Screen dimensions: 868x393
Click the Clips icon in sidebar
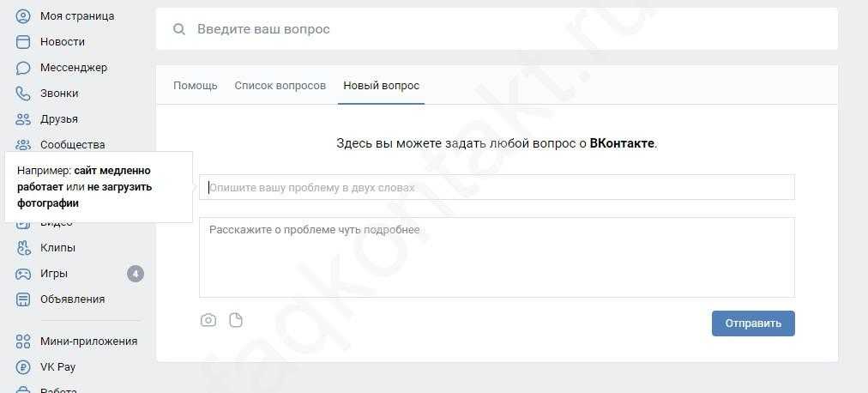pos(23,248)
